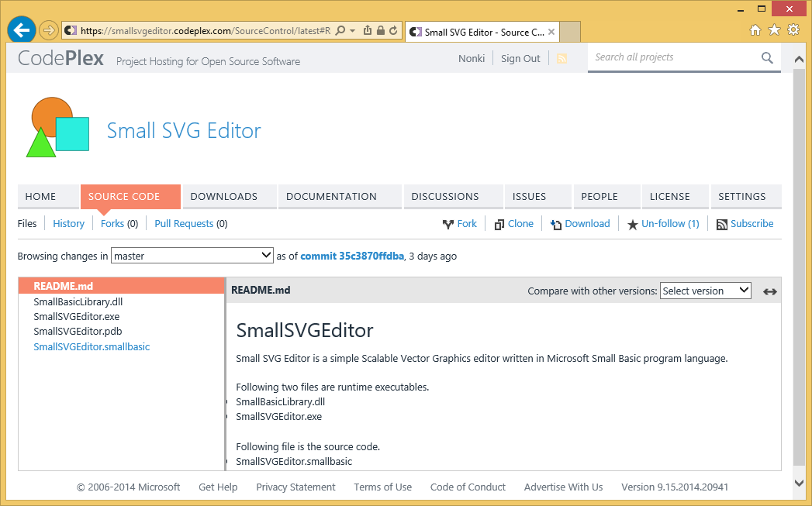
Task: Click the search magnifier in Search all projects
Action: pos(767,57)
